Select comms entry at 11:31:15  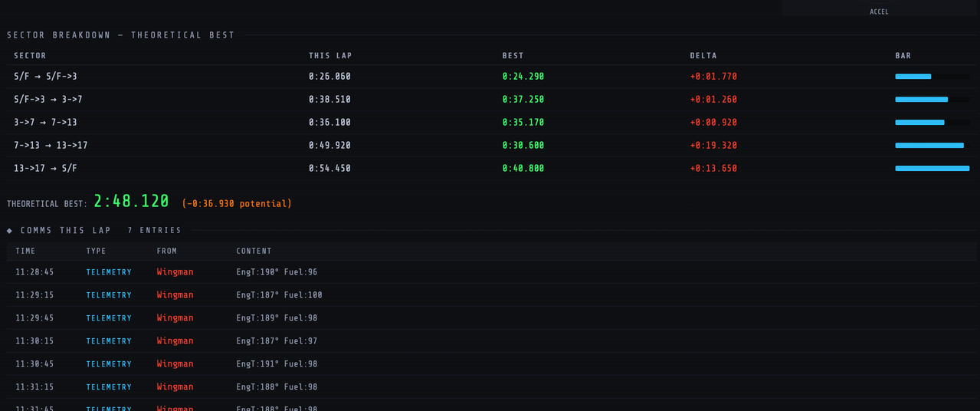pyautogui.click(x=491, y=387)
